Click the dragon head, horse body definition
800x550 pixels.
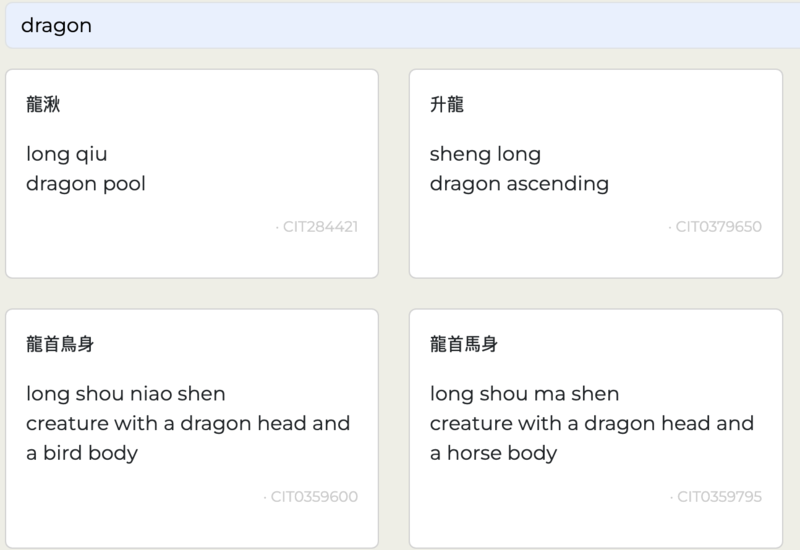[x=592, y=438]
